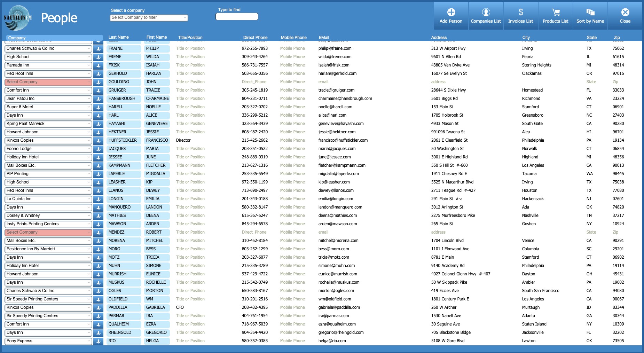
Task: Click the Director title for HUFFSTICKLER
Action: pos(183,140)
